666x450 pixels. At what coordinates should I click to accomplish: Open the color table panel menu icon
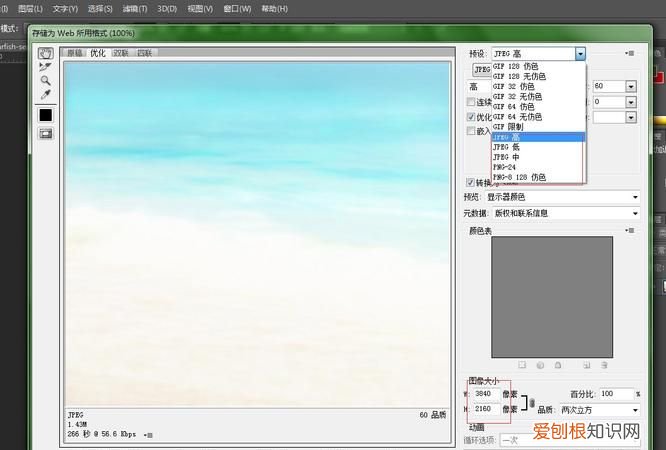628,231
